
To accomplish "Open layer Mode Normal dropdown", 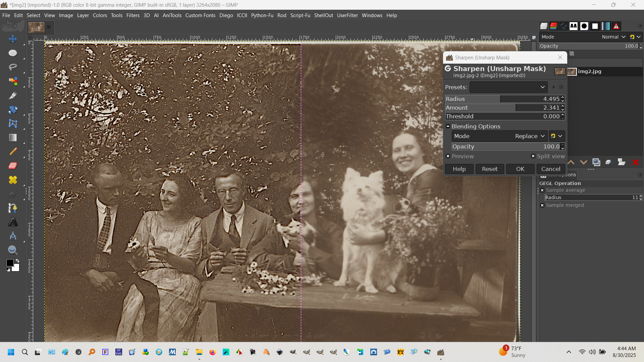I will (x=583, y=37).
